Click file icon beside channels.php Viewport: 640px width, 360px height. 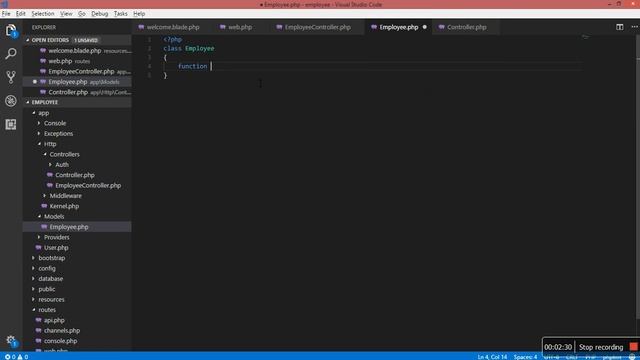click(x=38, y=331)
